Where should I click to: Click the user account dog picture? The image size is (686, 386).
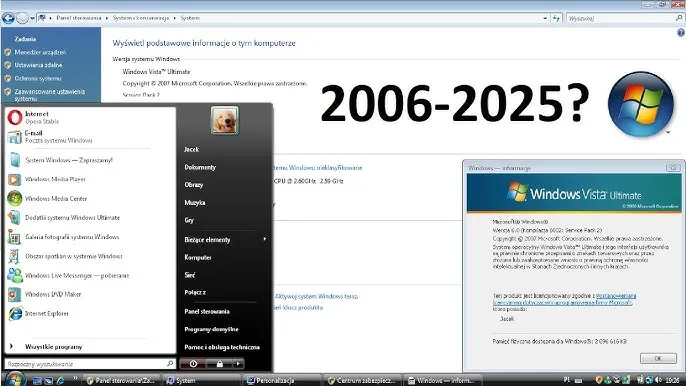(x=224, y=120)
